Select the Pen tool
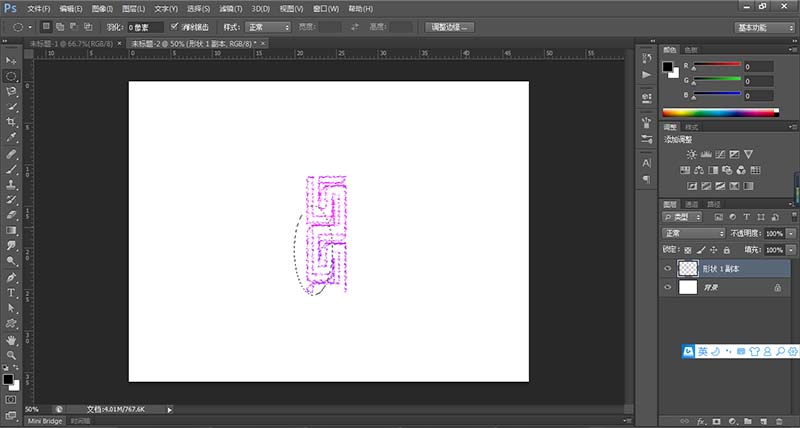The image size is (800, 428). pyautogui.click(x=11, y=278)
